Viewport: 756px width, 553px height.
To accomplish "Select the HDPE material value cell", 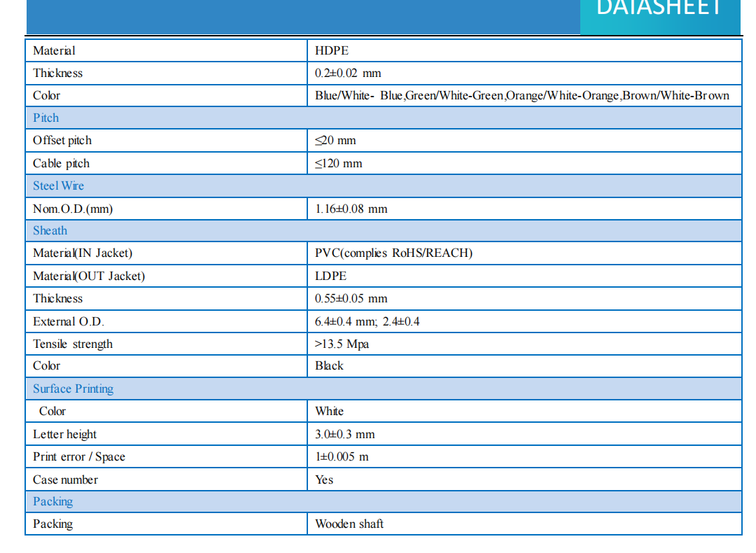I will (x=332, y=50).
